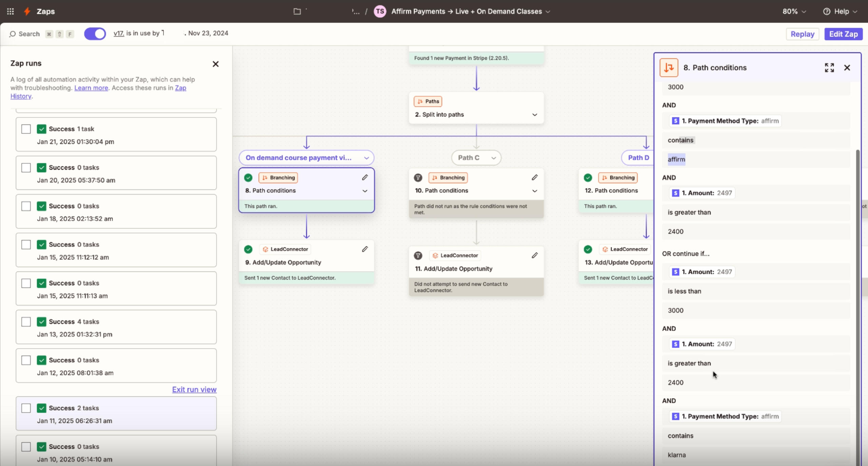Check the Jan 15, 2025 11:12:12 am run

coord(26,245)
